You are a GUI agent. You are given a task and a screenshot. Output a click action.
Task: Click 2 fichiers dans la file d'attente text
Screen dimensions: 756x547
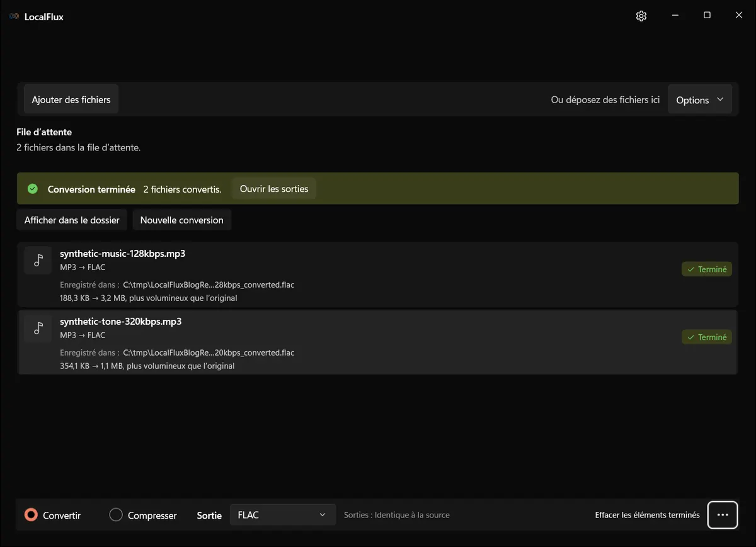(x=78, y=148)
